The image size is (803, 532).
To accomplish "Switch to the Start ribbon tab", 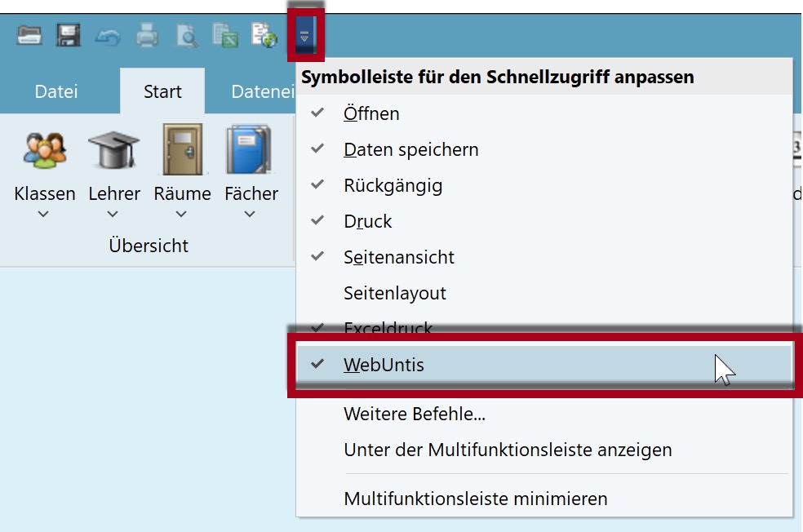I will click(x=162, y=91).
